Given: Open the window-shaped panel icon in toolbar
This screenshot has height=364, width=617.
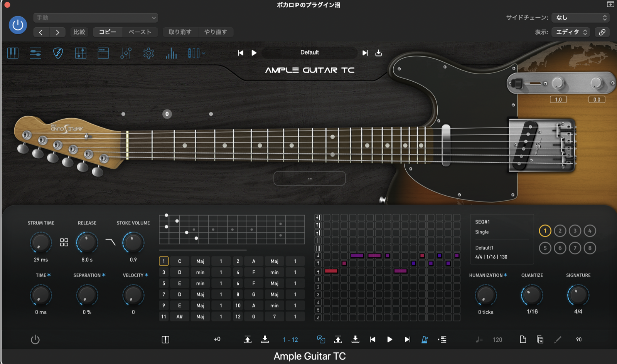Looking at the screenshot, I should (x=103, y=53).
